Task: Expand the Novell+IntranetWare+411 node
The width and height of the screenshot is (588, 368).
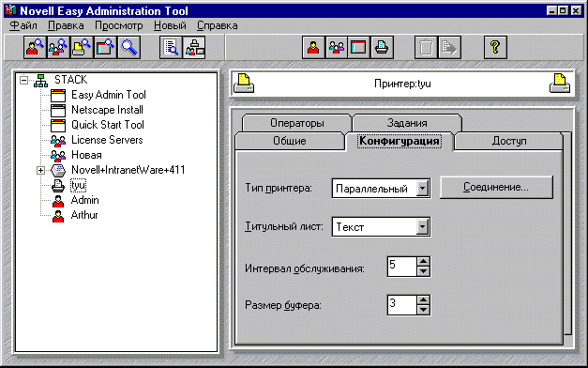Action: (40, 171)
